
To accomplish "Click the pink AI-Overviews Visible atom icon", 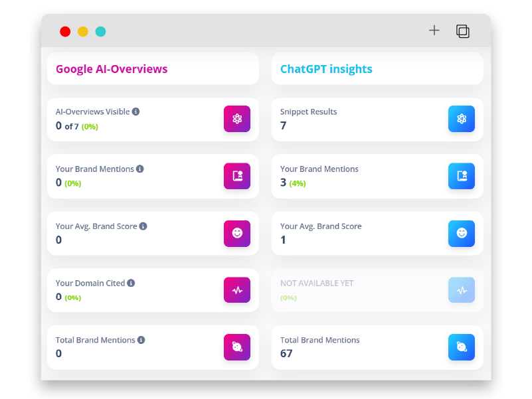I will point(237,119).
